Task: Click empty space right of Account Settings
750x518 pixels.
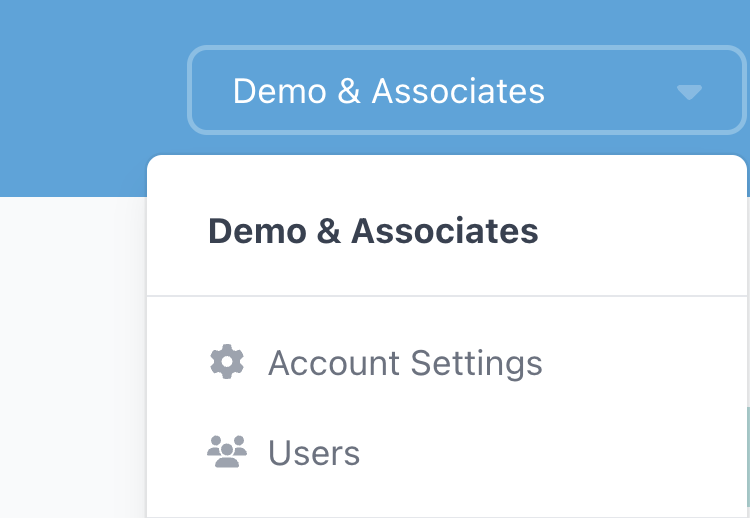Action: click(x=643, y=363)
